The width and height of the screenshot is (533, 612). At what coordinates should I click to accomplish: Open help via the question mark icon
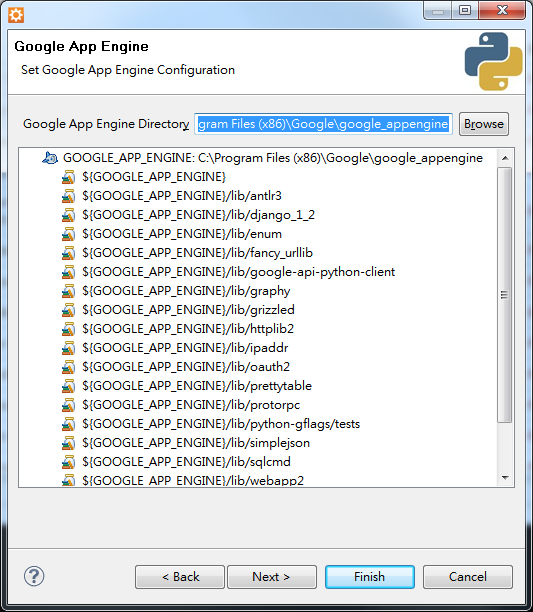(34, 576)
